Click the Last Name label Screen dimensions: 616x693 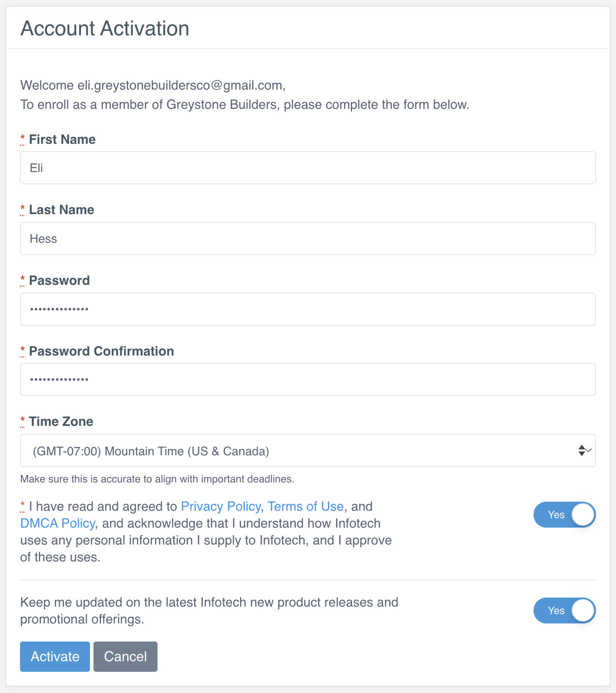[61, 210]
